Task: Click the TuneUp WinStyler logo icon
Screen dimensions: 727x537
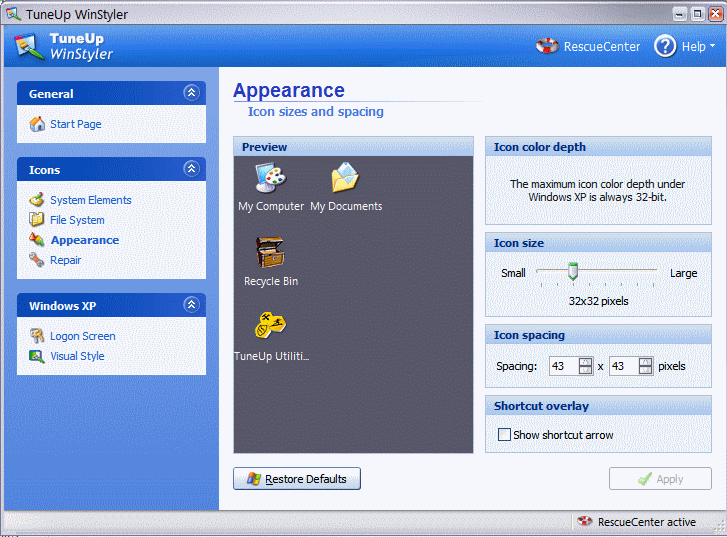Action: tap(28, 47)
